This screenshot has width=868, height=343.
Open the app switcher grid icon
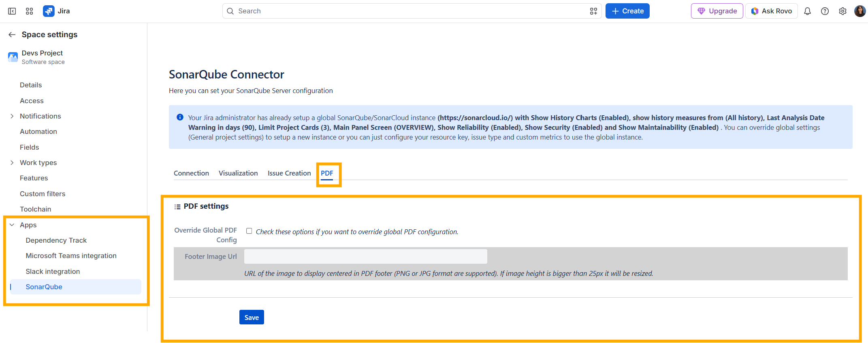pyautogui.click(x=30, y=11)
